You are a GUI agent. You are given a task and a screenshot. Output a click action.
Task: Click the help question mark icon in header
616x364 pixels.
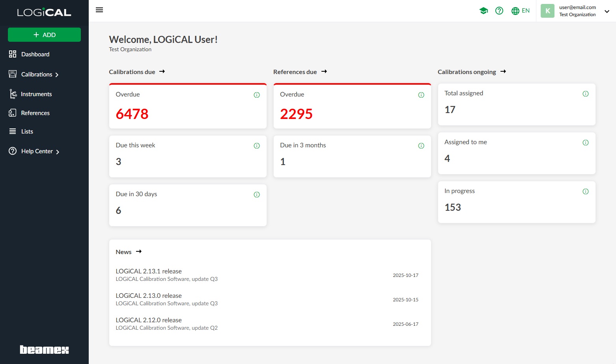(x=499, y=11)
